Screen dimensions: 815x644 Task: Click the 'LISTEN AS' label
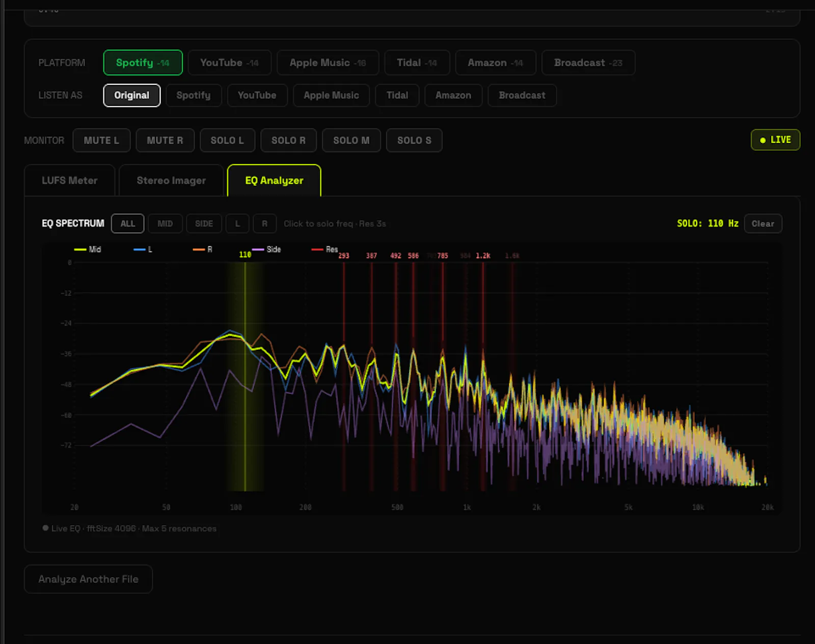point(60,95)
